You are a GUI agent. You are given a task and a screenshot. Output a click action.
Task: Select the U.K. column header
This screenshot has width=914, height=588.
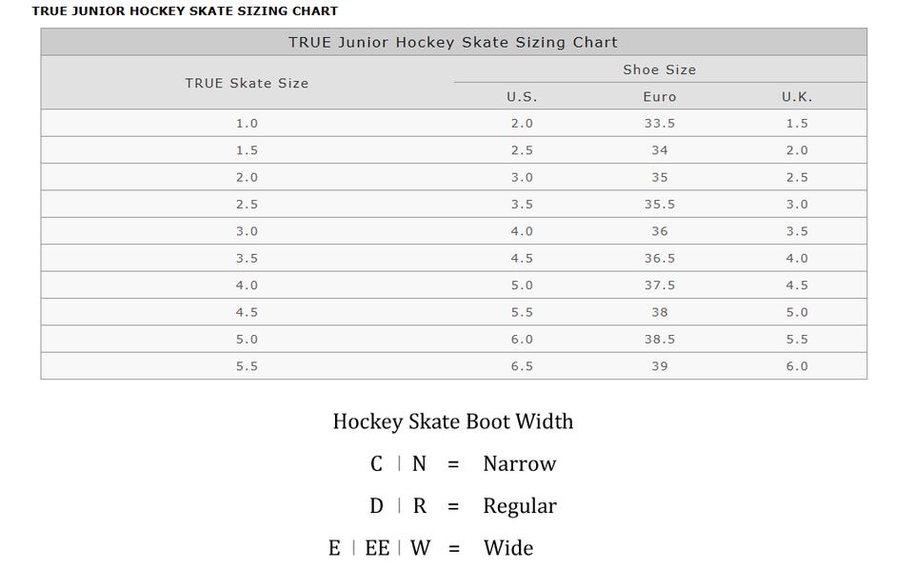point(797,97)
